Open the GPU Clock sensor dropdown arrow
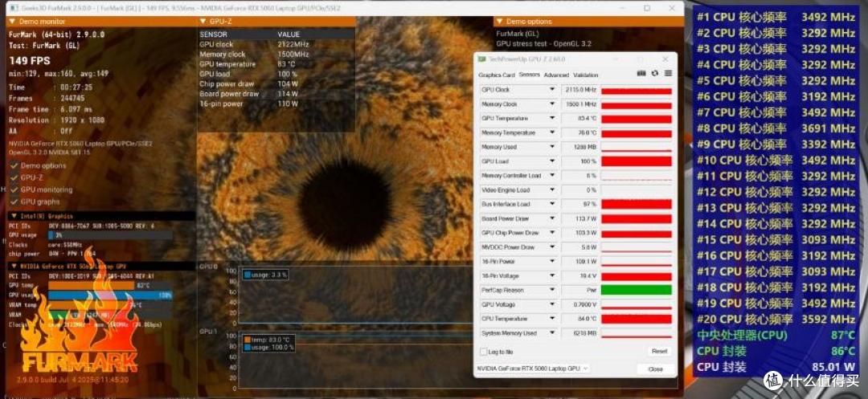 (552, 90)
